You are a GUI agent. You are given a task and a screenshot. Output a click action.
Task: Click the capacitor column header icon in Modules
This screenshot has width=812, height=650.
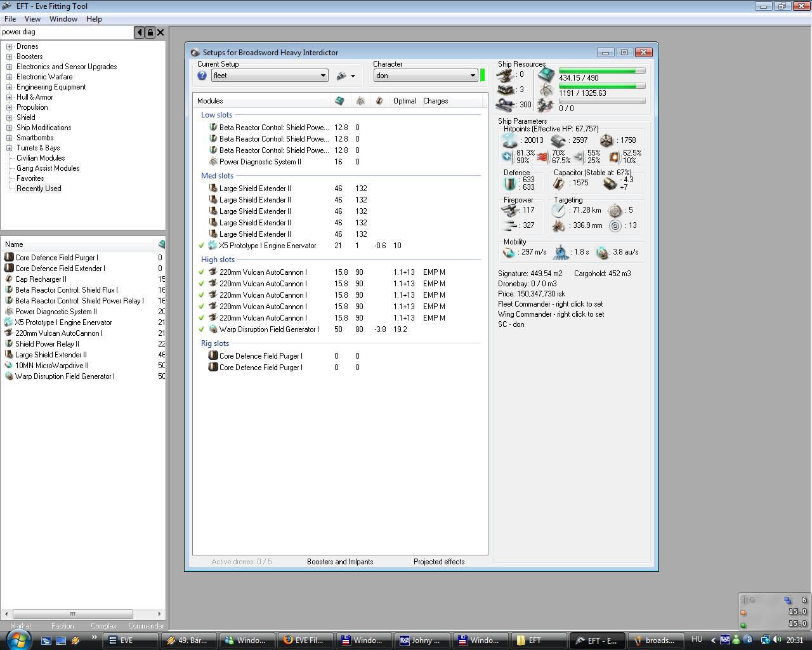click(379, 101)
